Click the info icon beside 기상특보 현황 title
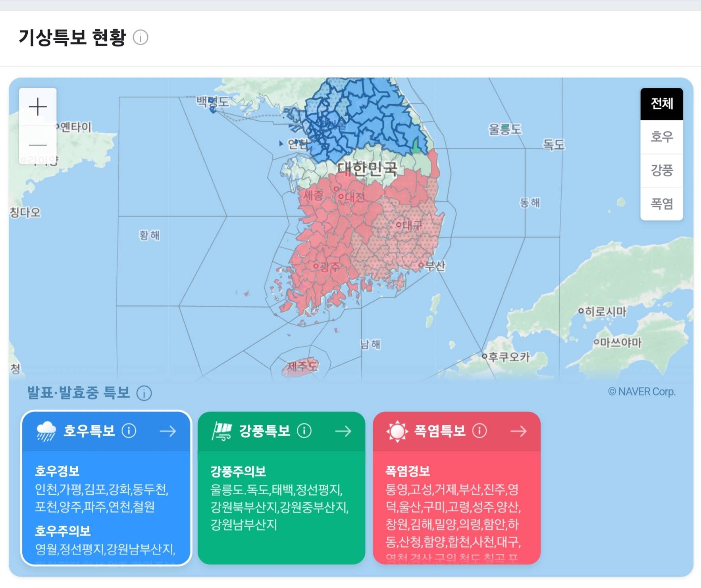 141,38
